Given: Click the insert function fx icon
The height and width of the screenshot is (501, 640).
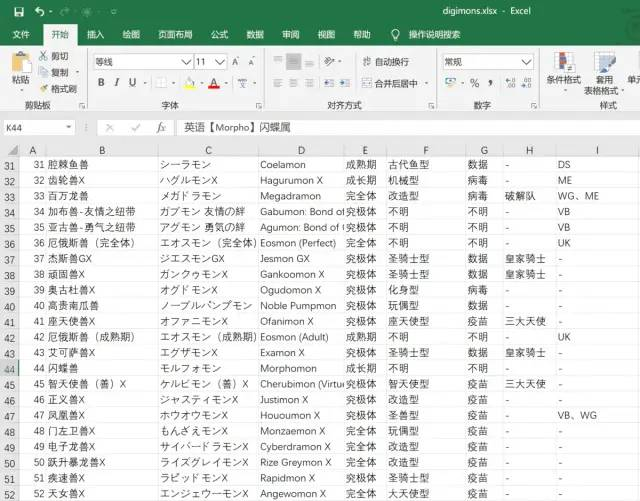Looking at the screenshot, I should (x=161, y=128).
